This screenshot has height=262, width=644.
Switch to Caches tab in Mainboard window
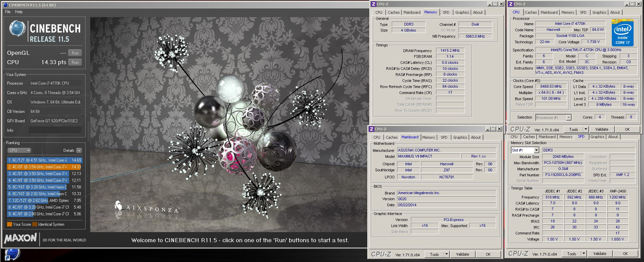point(391,137)
